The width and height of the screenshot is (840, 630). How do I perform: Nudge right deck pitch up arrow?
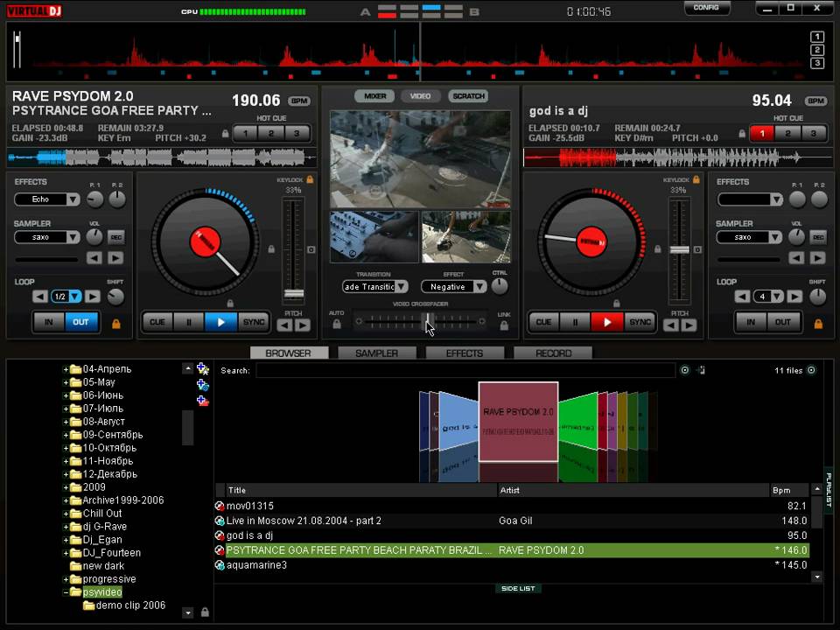689,325
